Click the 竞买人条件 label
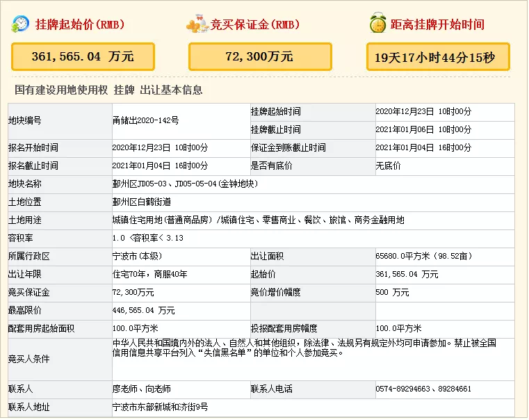 (29, 360)
